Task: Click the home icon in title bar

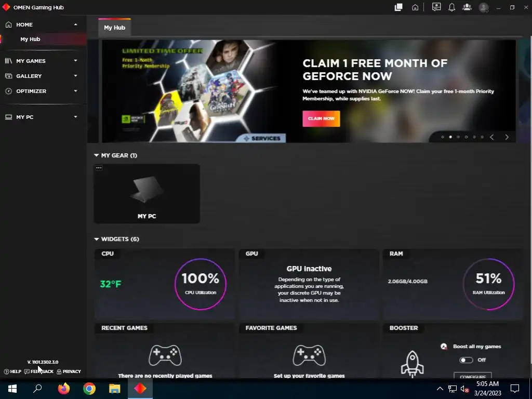Action: click(x=415, y=7)
